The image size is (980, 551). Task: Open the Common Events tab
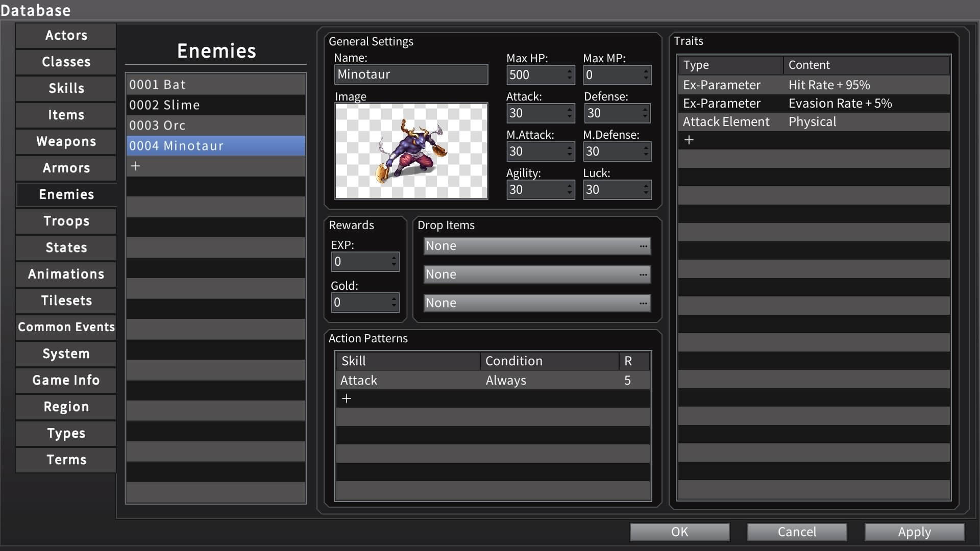66,328
